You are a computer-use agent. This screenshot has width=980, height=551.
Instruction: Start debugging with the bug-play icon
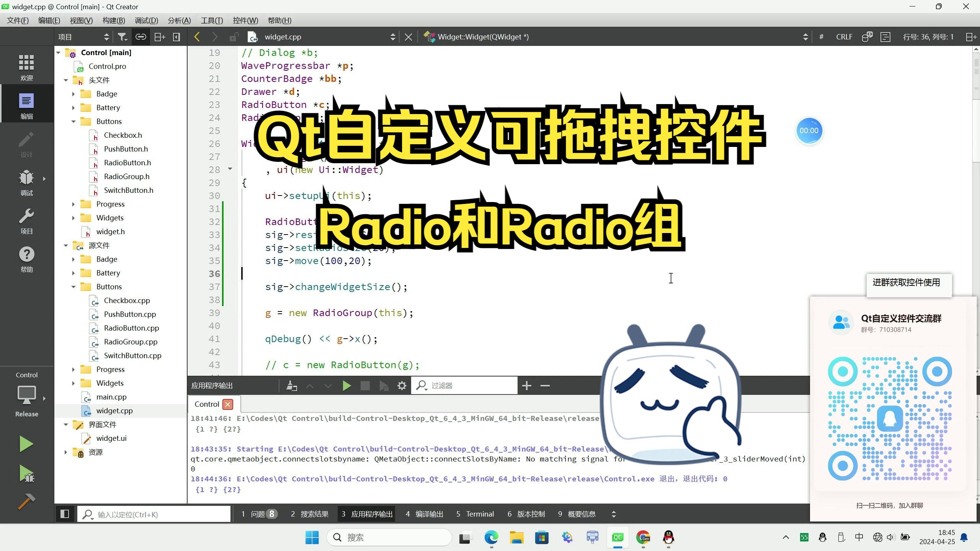click(26, 474)
